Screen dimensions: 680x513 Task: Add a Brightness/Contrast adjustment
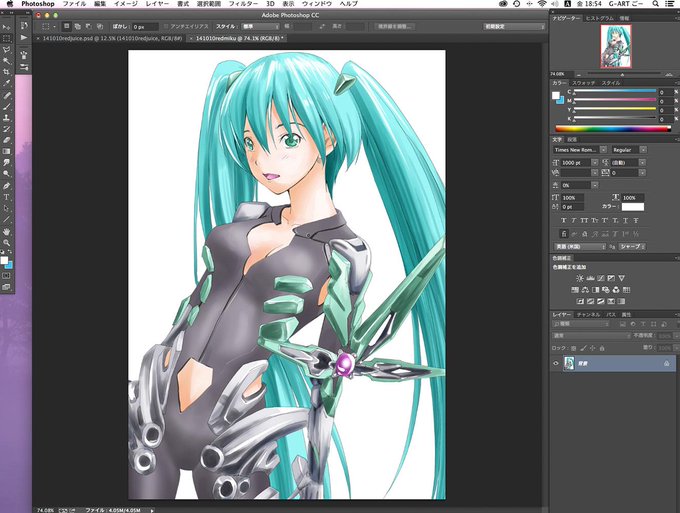point(580,278)
